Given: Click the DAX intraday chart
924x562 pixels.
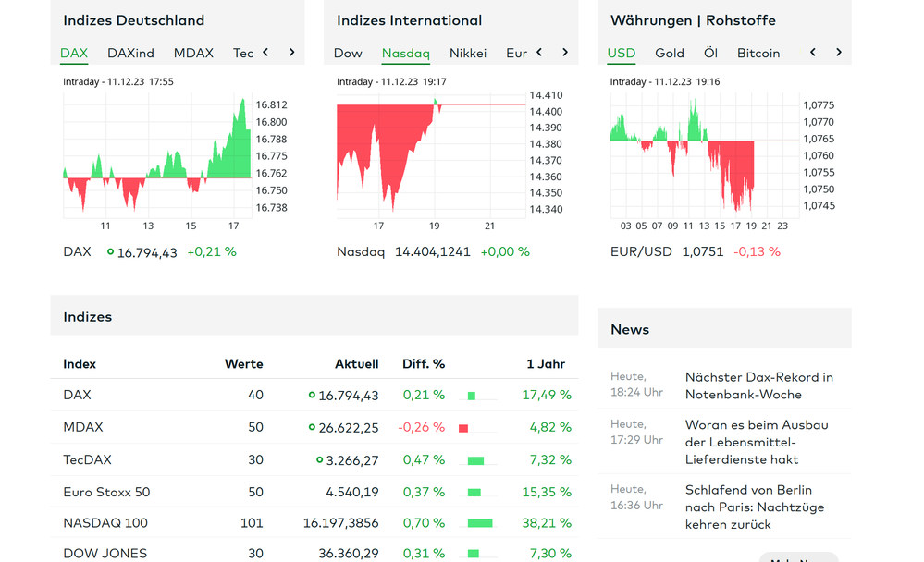Looking at the screenshot, I should pyautogui.click(x=157, y=154).
